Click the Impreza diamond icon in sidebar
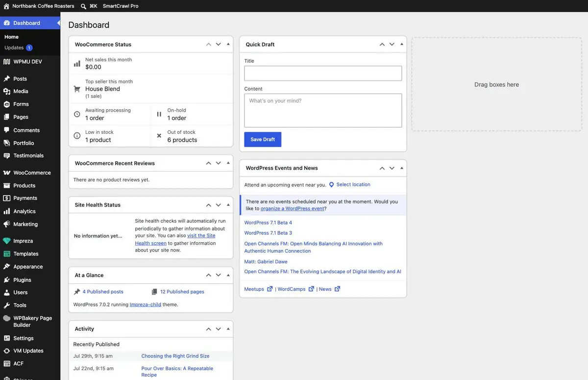Viewport: 588px width, 380px height. click(6, 241)
